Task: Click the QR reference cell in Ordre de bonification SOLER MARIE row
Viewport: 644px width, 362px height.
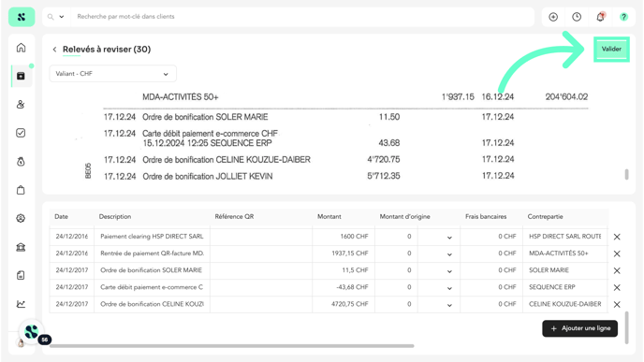Action: [x=261, y=270]
